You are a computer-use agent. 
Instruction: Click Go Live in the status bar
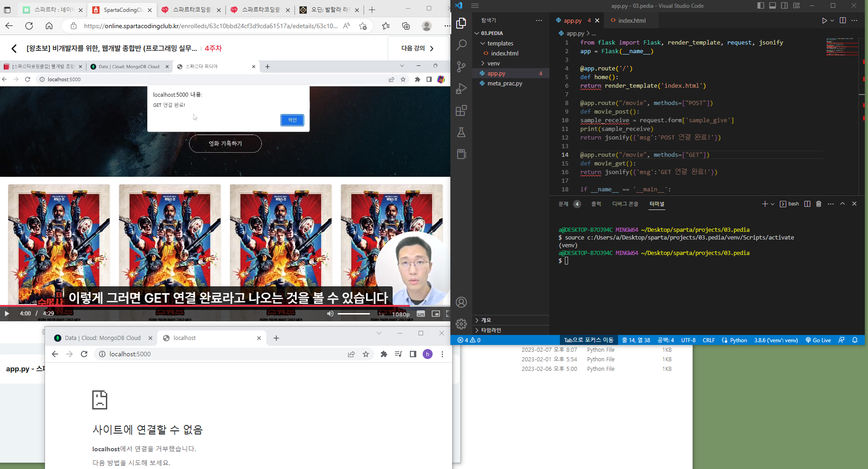pos(818,340)
